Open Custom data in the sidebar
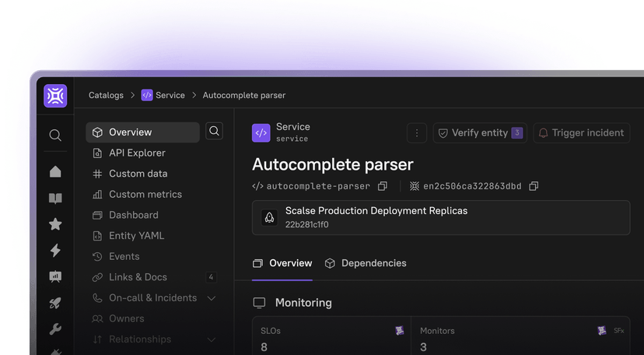 (x=138, y=174)
